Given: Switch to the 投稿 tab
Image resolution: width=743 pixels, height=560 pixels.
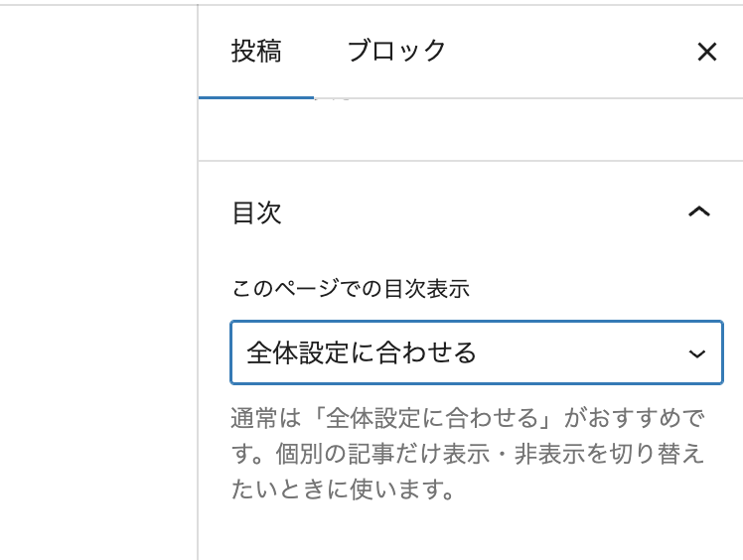Looking at the screenshot, I should (256, 52).
